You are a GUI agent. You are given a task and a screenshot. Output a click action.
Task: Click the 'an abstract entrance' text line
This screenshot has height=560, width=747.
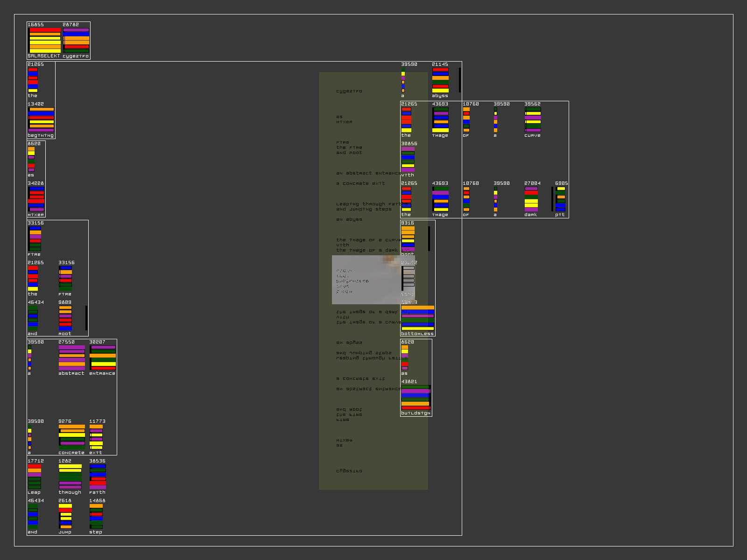[366, 173]
